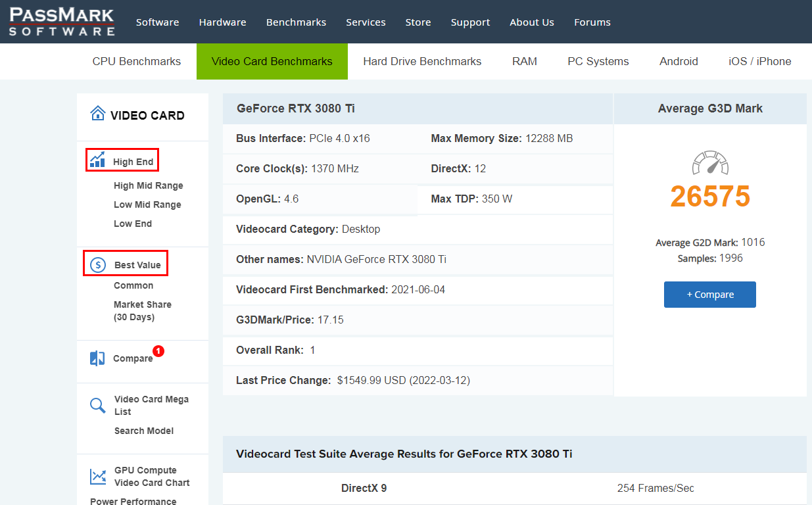Open the Low End link

(x=133, y=224)
